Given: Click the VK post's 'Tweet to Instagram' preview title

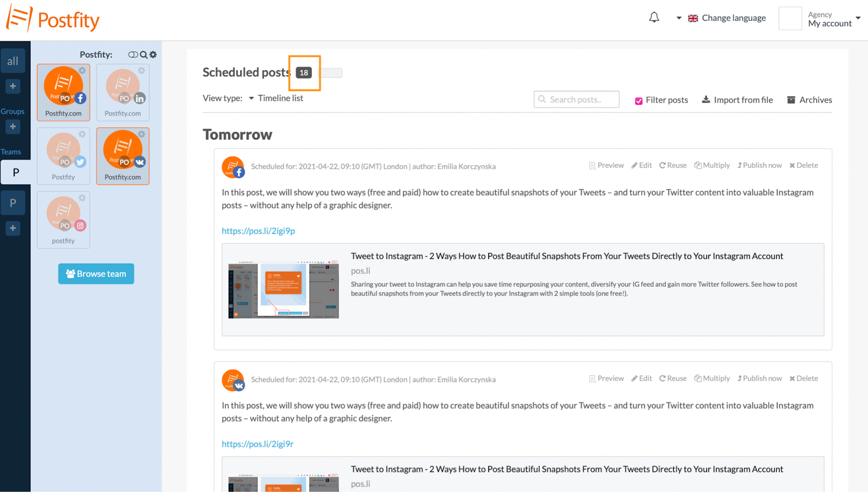Looking at the screenshot, I should (x=567, y=469).
